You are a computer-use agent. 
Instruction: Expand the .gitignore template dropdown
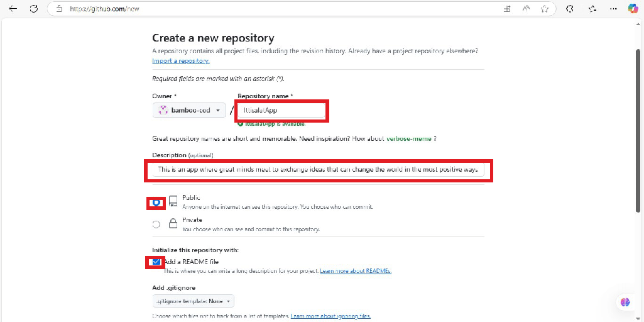(x=193, y=301)
